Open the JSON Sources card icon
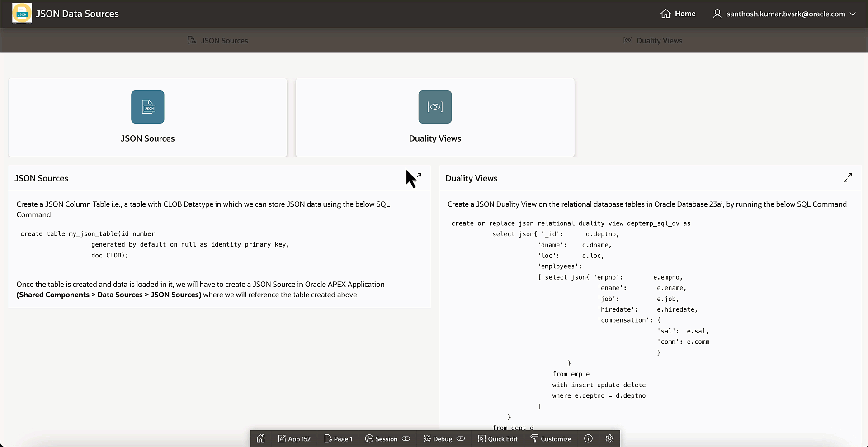This screenshot has width=868, height=447. pyautogui.click(x=148, y=107)
